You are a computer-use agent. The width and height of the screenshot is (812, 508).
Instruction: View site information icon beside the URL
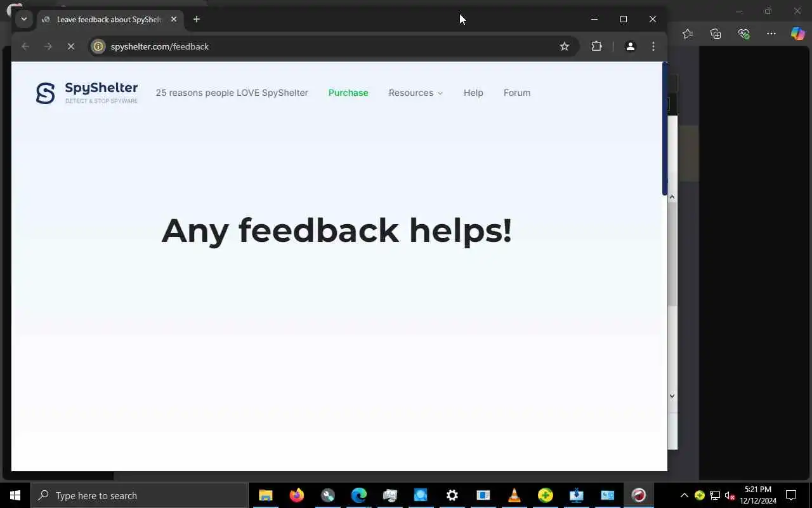[x=98, y=46]
